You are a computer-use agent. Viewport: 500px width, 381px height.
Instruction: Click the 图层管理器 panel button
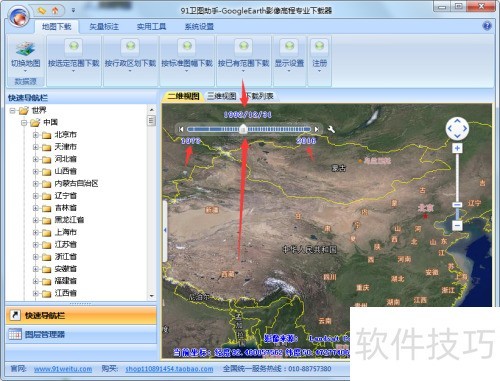click(81, 334)
